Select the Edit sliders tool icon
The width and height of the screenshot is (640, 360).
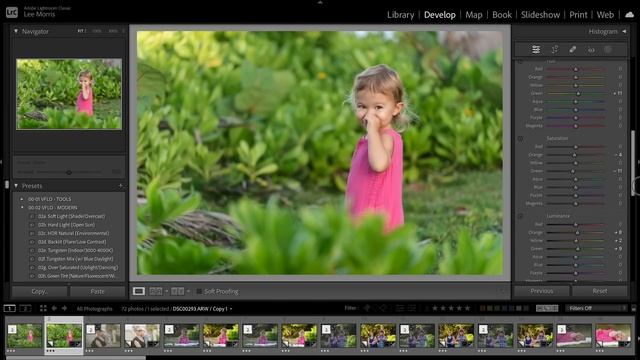[x=536, y=49]
